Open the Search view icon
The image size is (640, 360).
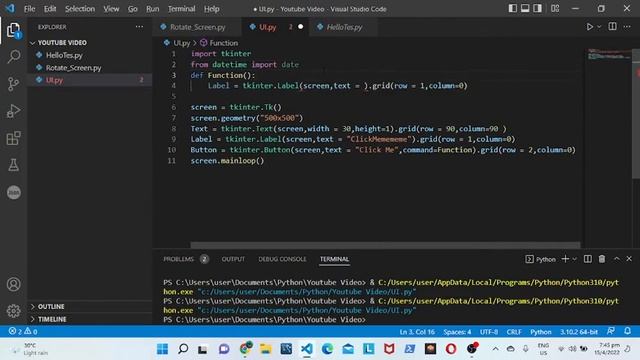(13, 56)
